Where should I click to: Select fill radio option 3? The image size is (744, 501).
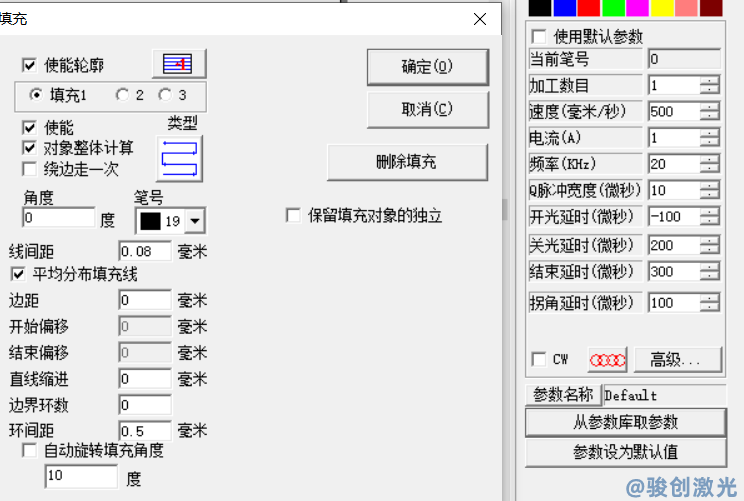coord(165,95)
